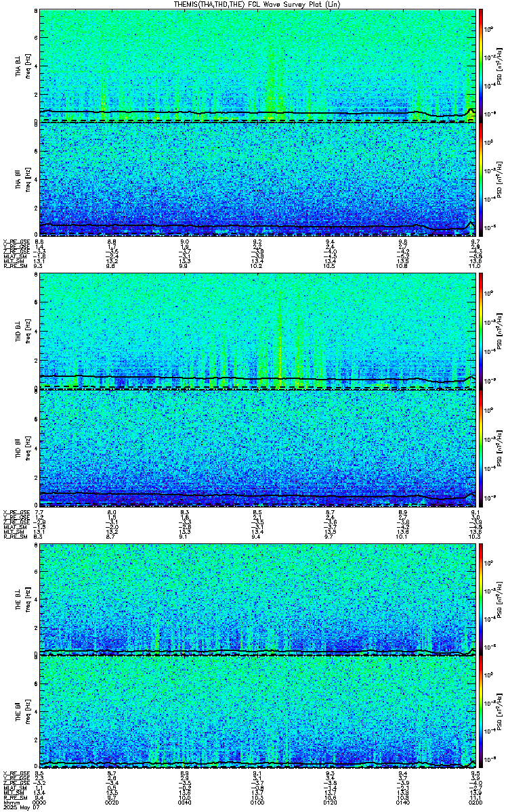Viewport: 508px width, 812px height.
Task: Click the THA B-perpendicular spectrogram panel
Action: pyautogui.click(x=257, y=65)
